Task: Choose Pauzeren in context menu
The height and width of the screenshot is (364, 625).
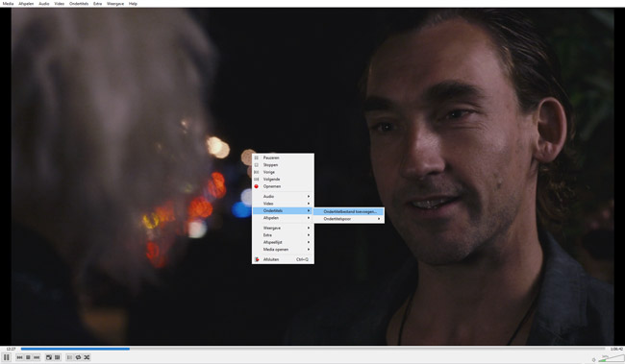Action: pyautogui.click(x=283, y=158)
